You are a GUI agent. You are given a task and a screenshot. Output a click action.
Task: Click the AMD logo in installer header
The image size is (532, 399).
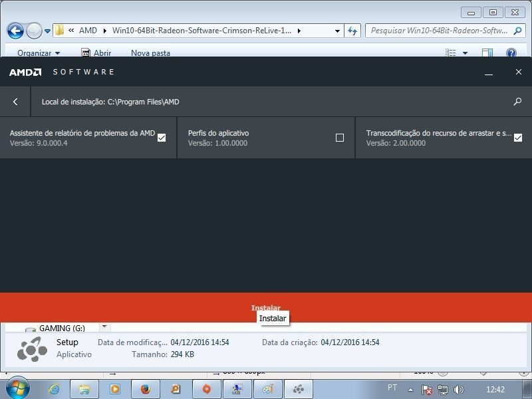[25, 72]
